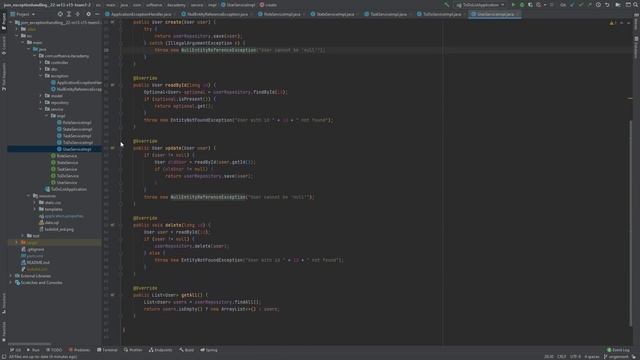Click the Git update project arrow icon
Image resolution: width=640 pixels, height=360 pixels.
tap(572, 5)
